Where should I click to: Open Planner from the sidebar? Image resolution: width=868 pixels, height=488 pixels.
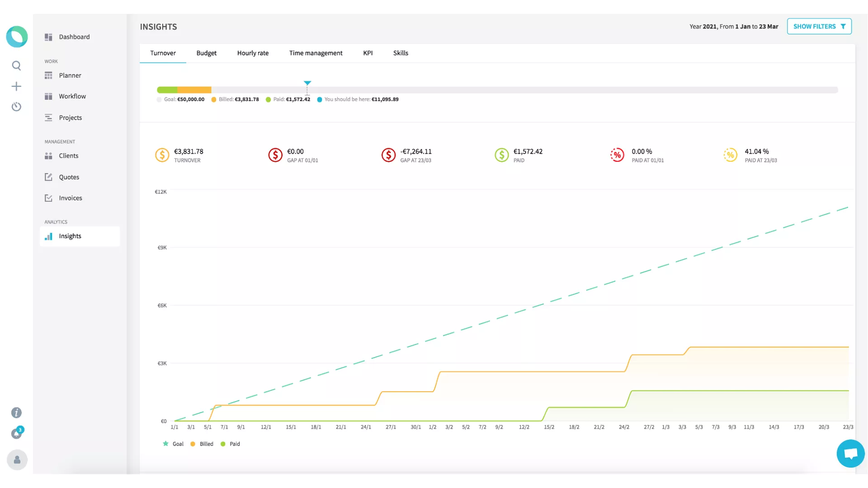point(70,75)
